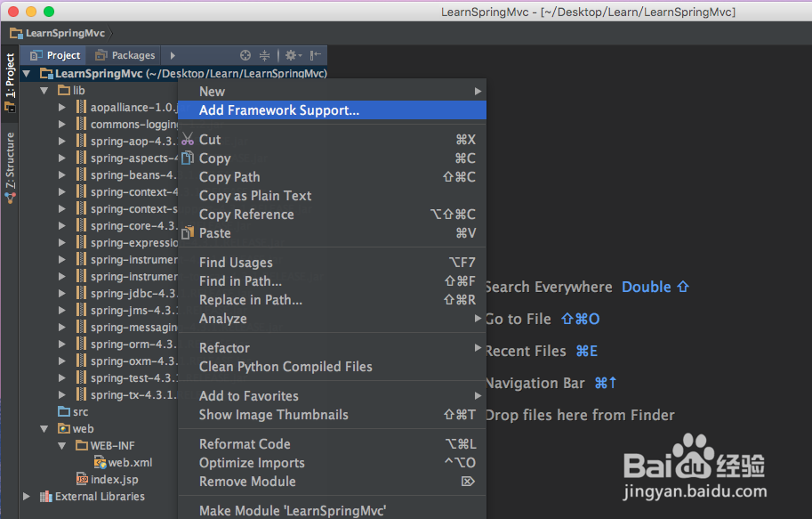Click the yellow minimize window button
The height and width of the screenshot is (519, 812).
click(31, 12)
